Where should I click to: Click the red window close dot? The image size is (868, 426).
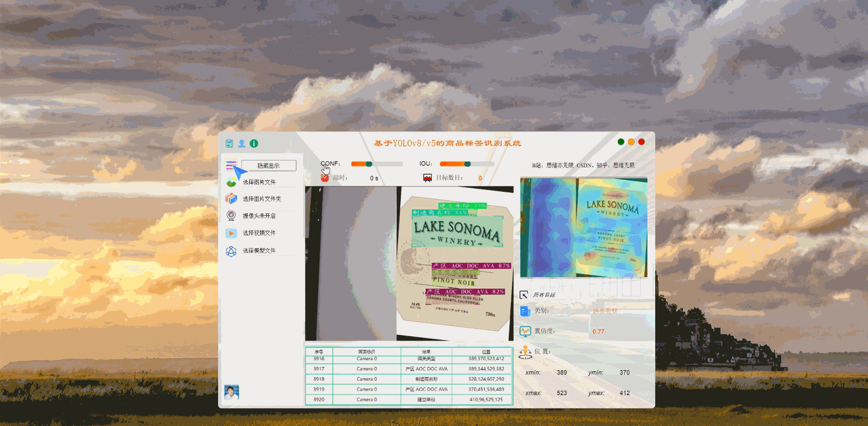[x=641, y=142]
